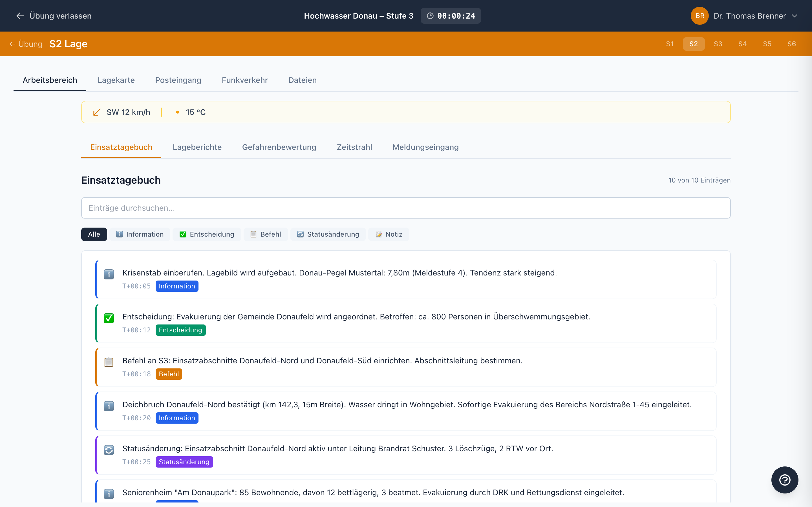Screen dimensions: 812x507
Task: Click the orange Befehl tag badge
Action: 168,374
